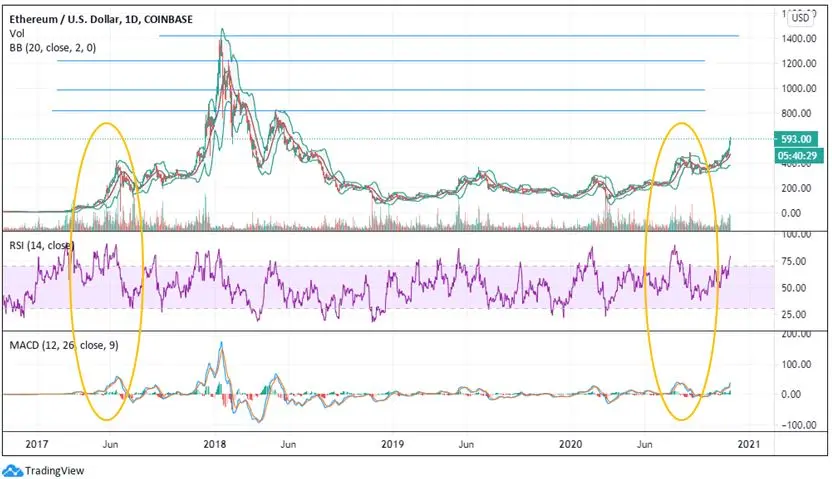This screenshot has width=832, height=479.
Task: Click the MACD (12, 26, close, 9) label
Action: (x=64, y=345)
